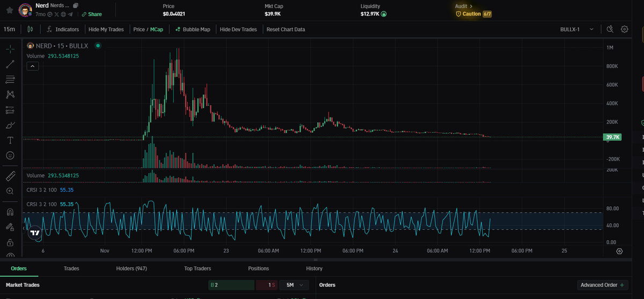Click the upper Volume 293.5348125 legend
This screenshot has width=644, height=299.
tap(53, 55)
